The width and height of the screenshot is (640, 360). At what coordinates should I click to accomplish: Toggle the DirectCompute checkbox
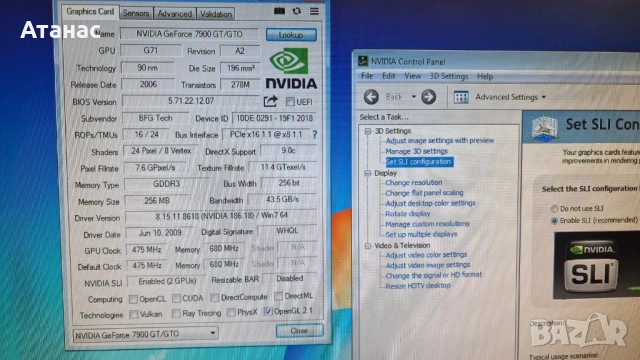215,298
